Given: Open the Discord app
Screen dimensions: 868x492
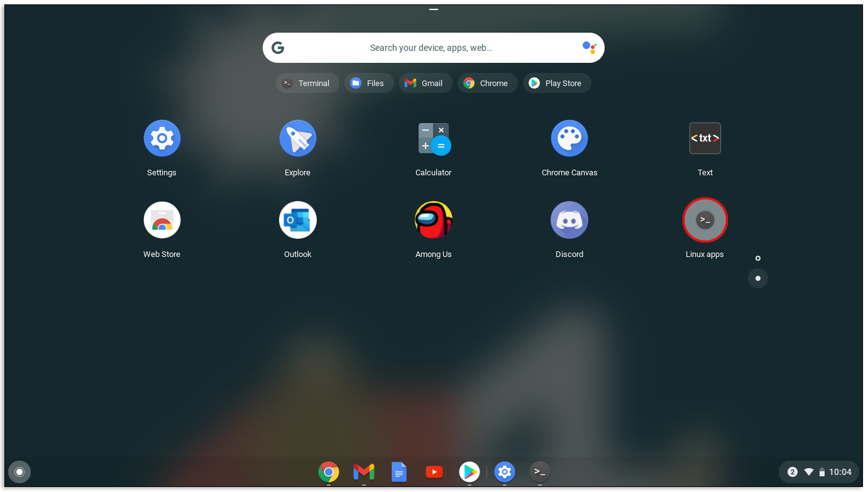Looking at the screenshot, I should tap(569, 220).
